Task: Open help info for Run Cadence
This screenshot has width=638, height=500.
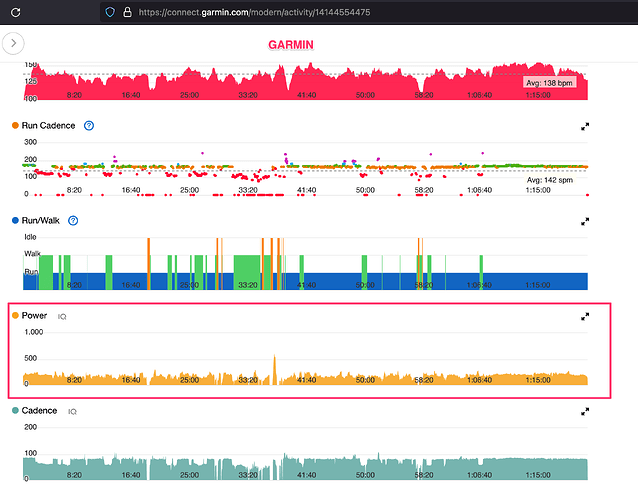Action: coord(89,125)
